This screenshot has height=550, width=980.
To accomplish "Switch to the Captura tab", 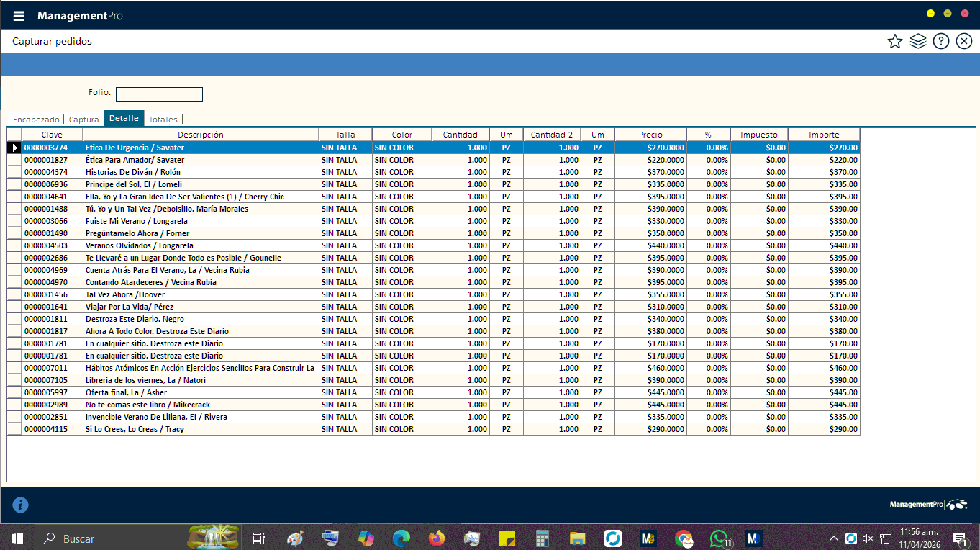I will 83,120.
